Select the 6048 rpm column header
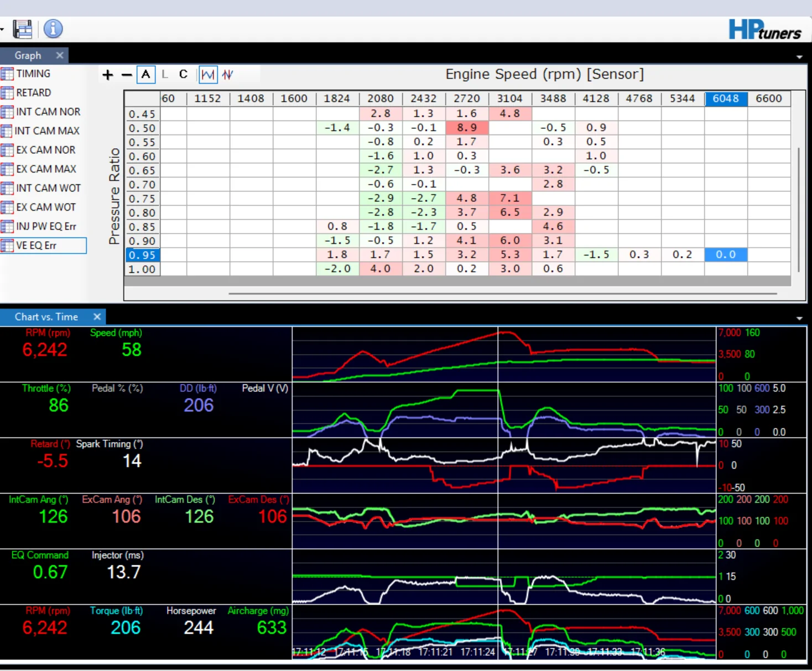This screenshot has width=812, height=671. point(726,98)
